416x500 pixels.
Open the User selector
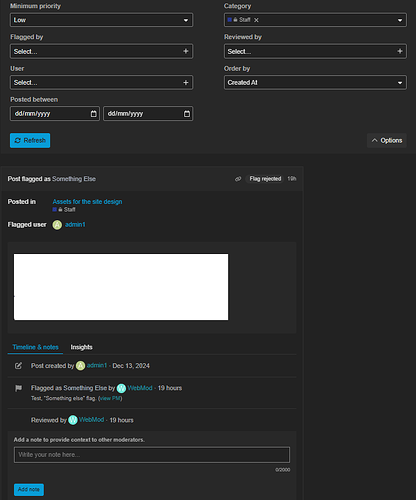point(101,82)
